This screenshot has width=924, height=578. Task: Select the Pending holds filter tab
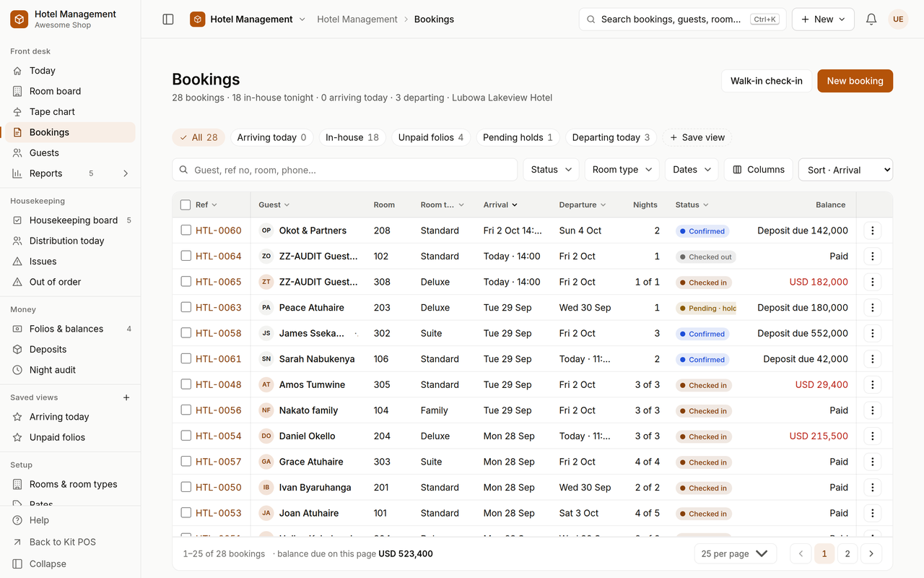[518, 137]
